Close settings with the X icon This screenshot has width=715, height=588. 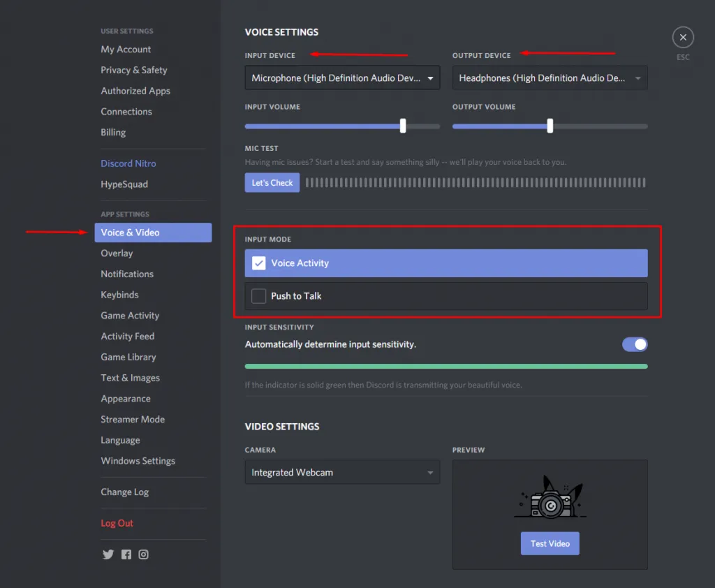(x=683, y=38)
